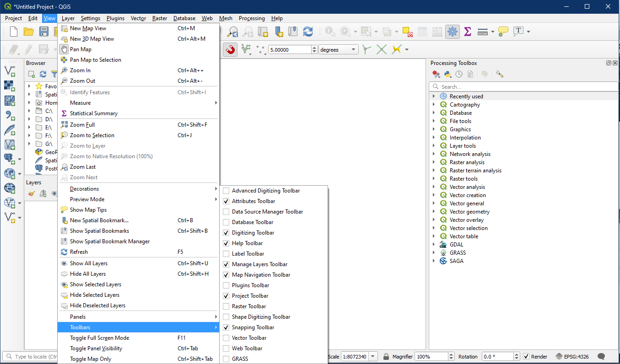
Task: Click the Refresh icon in main toolbar
Action: coord(308,32)
